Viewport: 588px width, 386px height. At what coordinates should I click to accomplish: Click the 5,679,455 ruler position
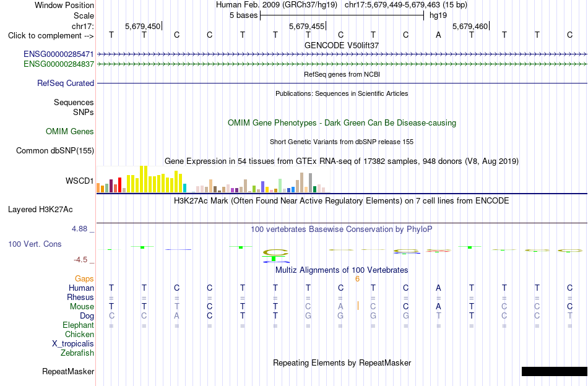click(306, 26)
